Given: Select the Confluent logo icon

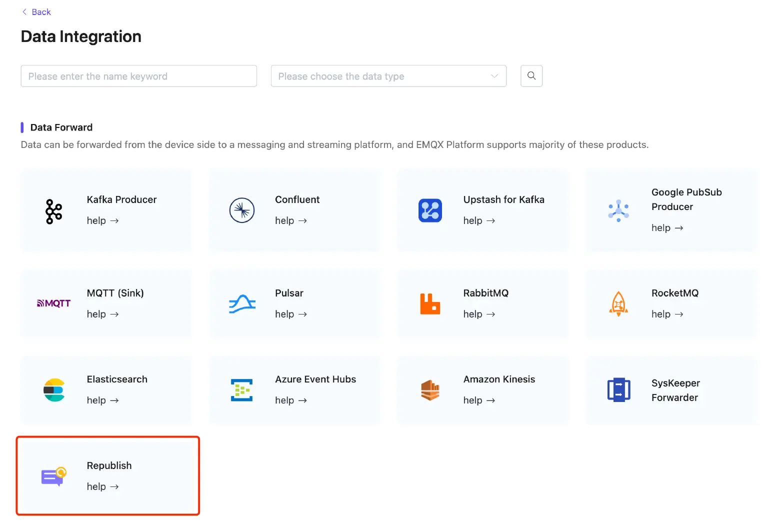Looking at the screenshot, I should 242,210.
